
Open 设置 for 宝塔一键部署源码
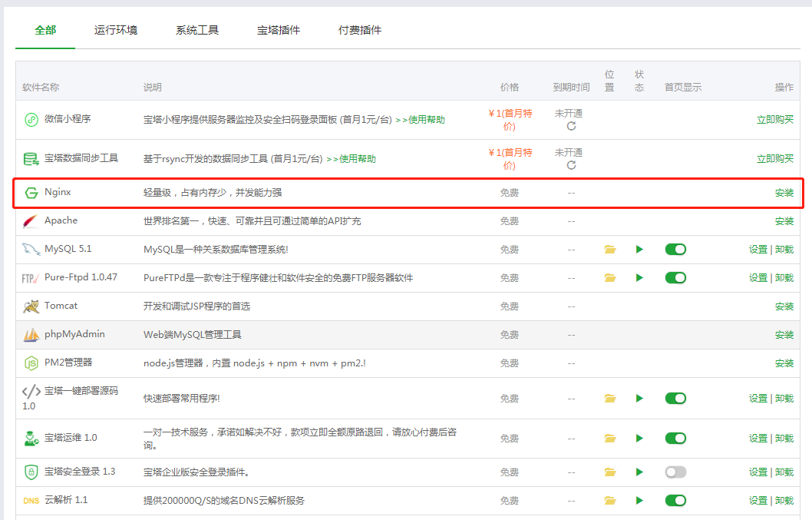click(758, 399)
